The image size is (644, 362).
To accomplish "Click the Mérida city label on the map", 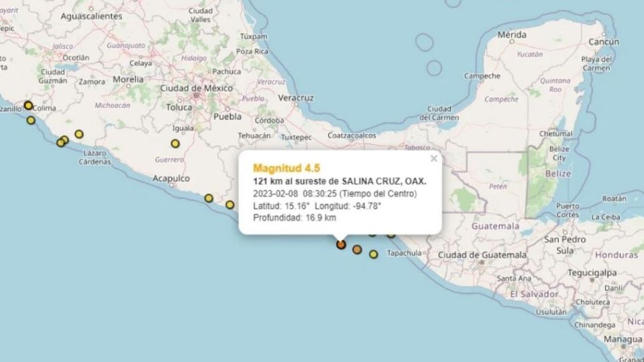I will pos(512,34).
